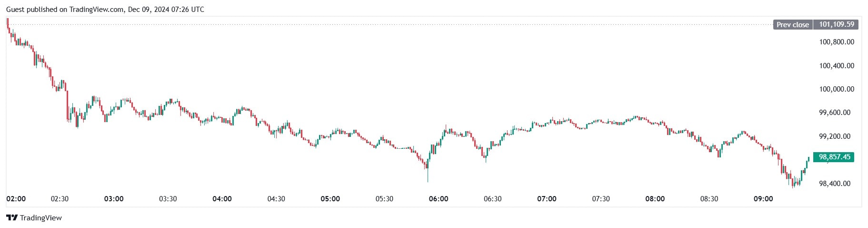The width and height of the screenshot is (868, 228).
Task: Click the 98,400.00 price axis label
Action: tap(834, 184)
